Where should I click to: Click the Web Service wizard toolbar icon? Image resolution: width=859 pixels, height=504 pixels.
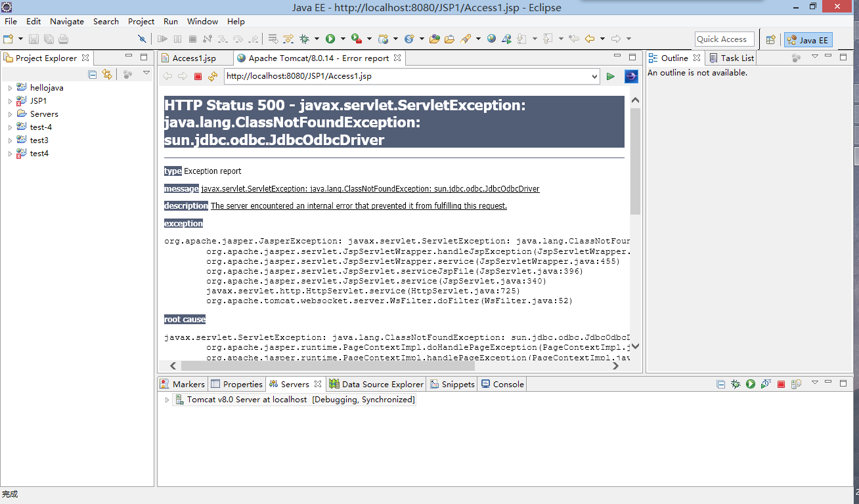[409, 39]
